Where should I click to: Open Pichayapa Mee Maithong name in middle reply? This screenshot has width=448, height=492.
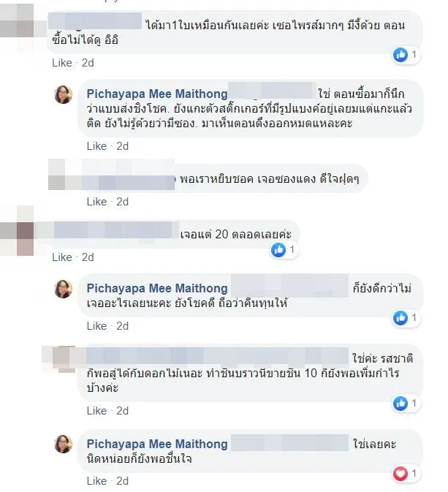[157, 289]
